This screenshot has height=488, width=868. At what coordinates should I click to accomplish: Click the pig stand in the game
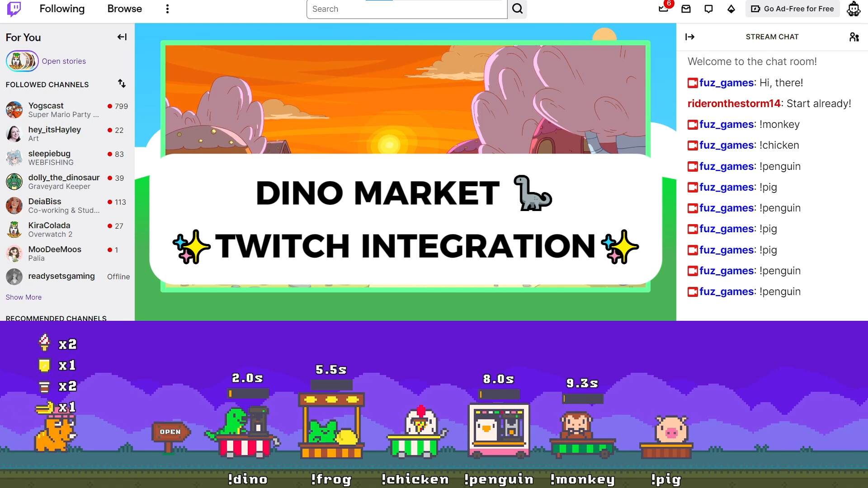[668, 436]
